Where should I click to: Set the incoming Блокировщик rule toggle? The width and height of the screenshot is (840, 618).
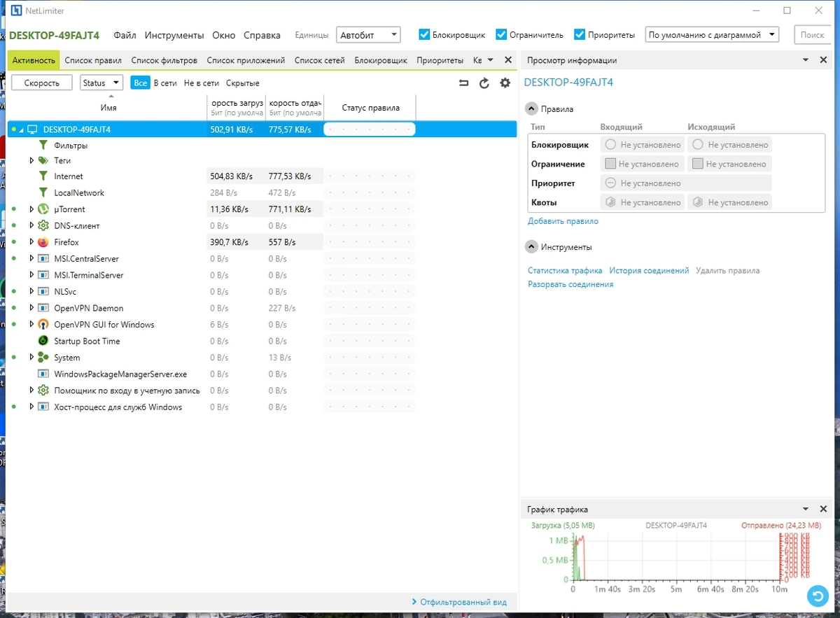click(643, 145)
